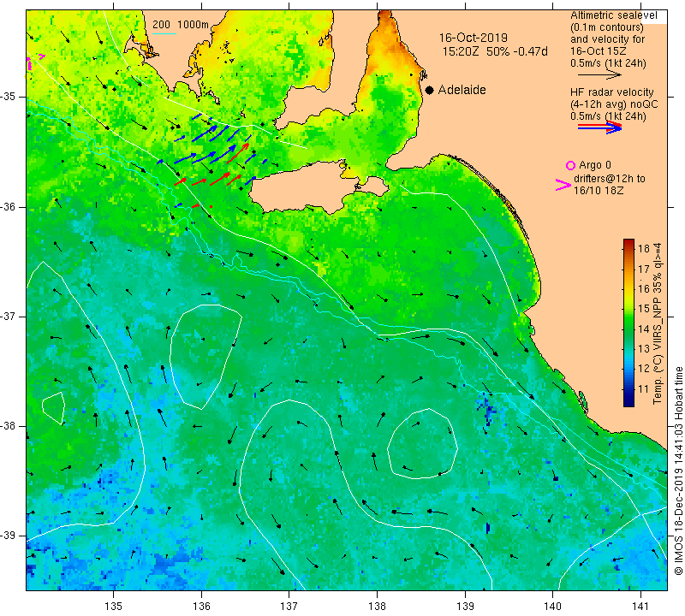Click the '-35' latitude axis label

click(x=9, y=97)
